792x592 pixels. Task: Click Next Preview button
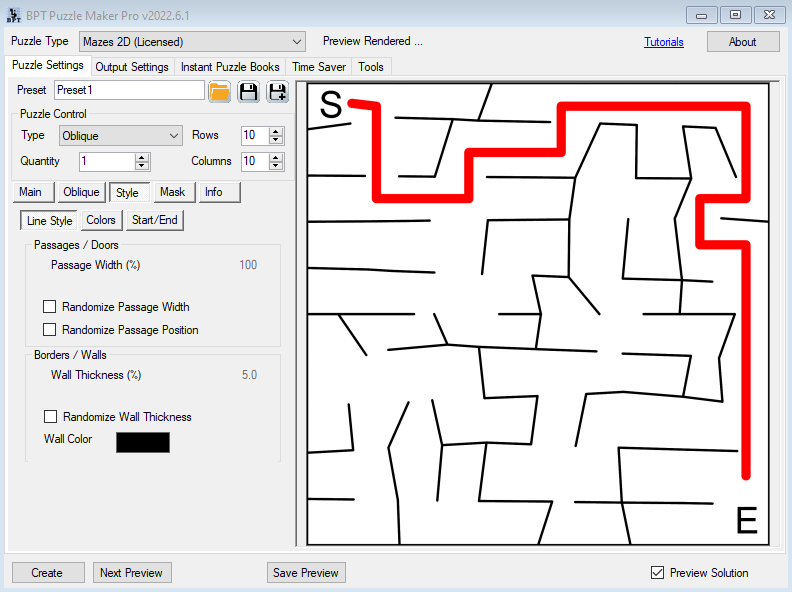[x=132, y=573]
